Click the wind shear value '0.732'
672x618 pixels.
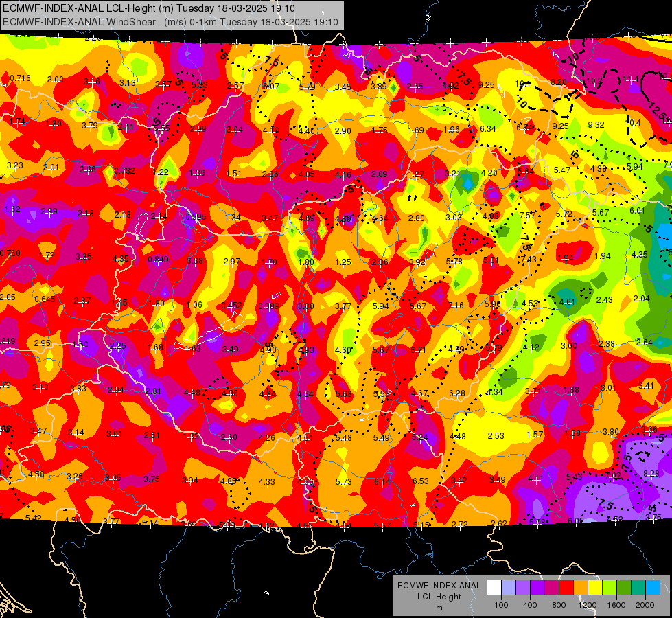pos(125,171)
